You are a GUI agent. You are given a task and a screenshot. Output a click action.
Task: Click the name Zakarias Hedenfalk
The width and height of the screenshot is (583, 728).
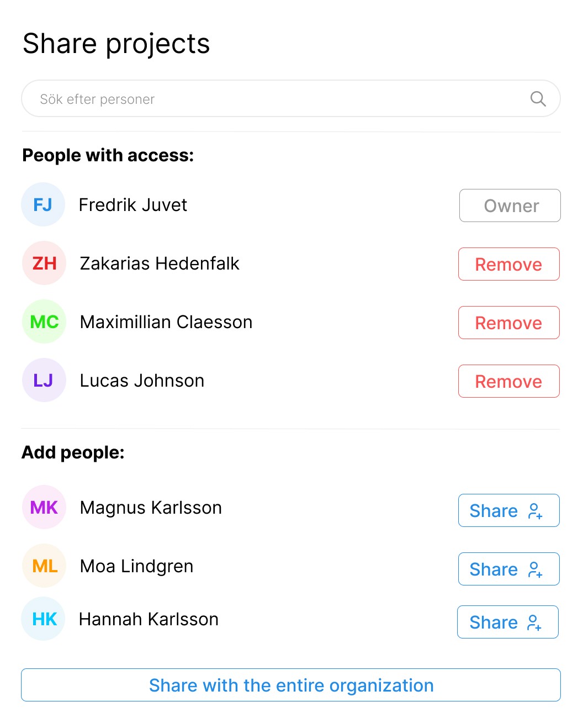[160, 263]
